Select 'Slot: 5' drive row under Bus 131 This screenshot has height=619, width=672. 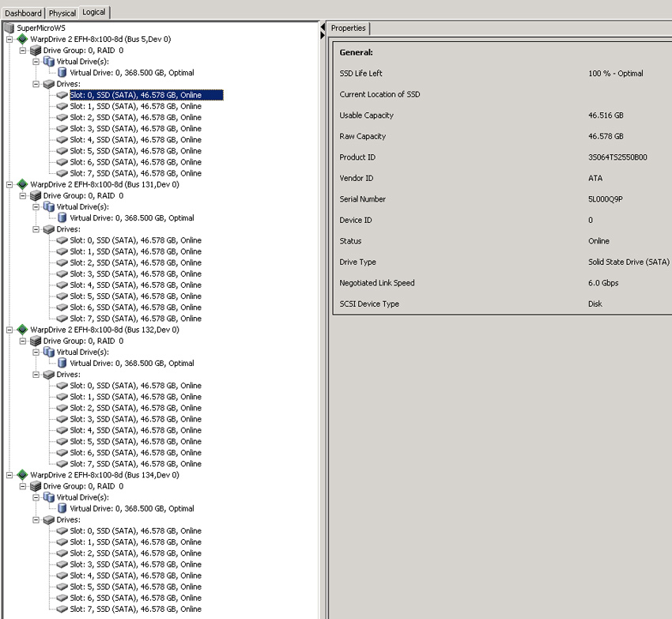pos(135,296)
